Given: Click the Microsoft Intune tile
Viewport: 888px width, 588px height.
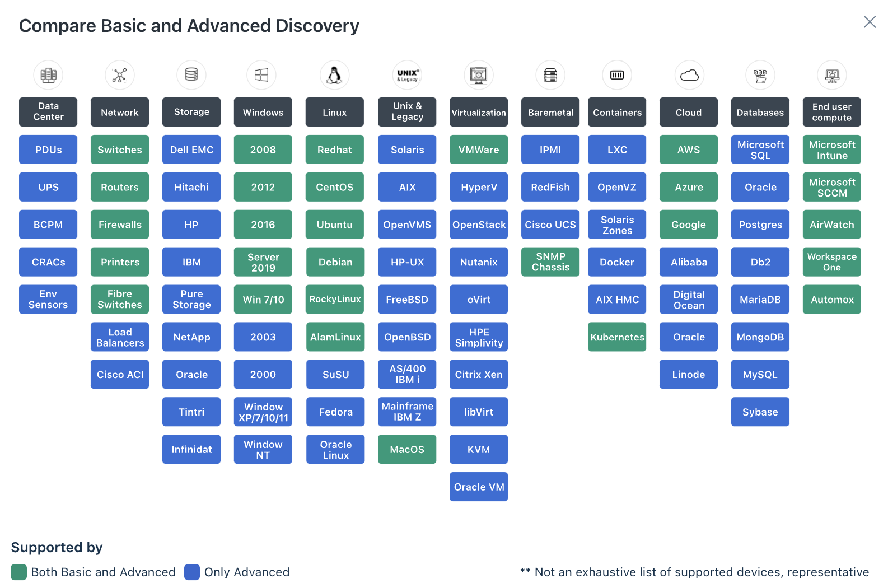Looking at the screenshot, I should point(832,150).
